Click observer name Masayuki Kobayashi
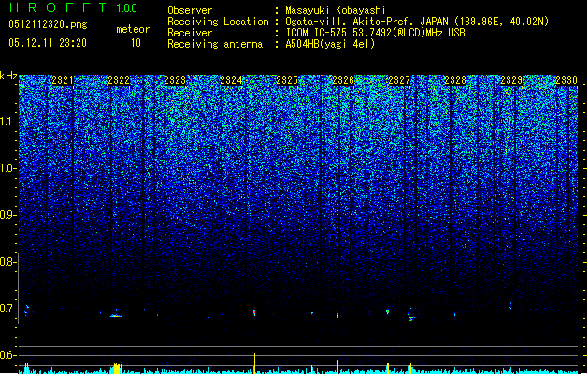Image resolution: width=588 pixels, height=374 pixels. [x=336, y=10]
